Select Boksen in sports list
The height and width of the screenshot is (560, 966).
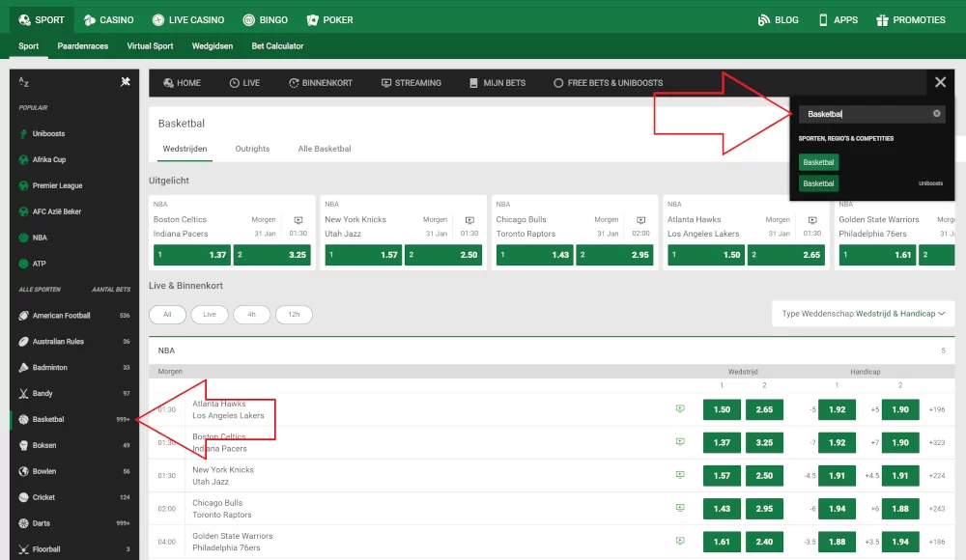[74, 445]
